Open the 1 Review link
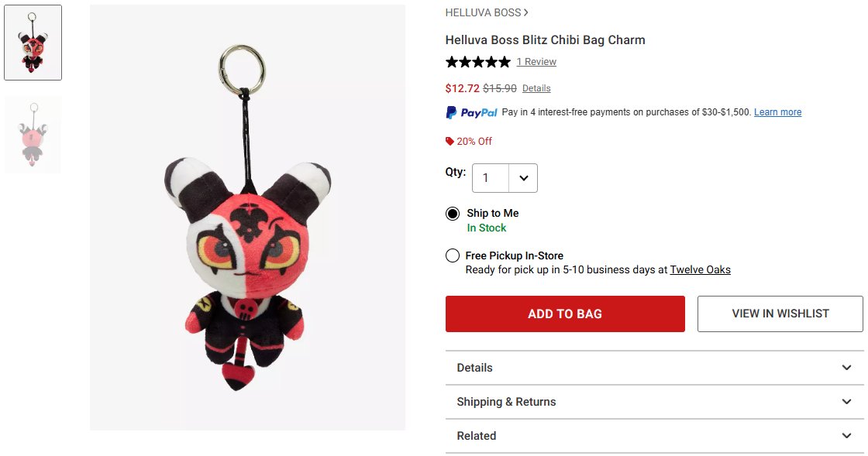Viewport: 868px width, 456px height. 536,62
